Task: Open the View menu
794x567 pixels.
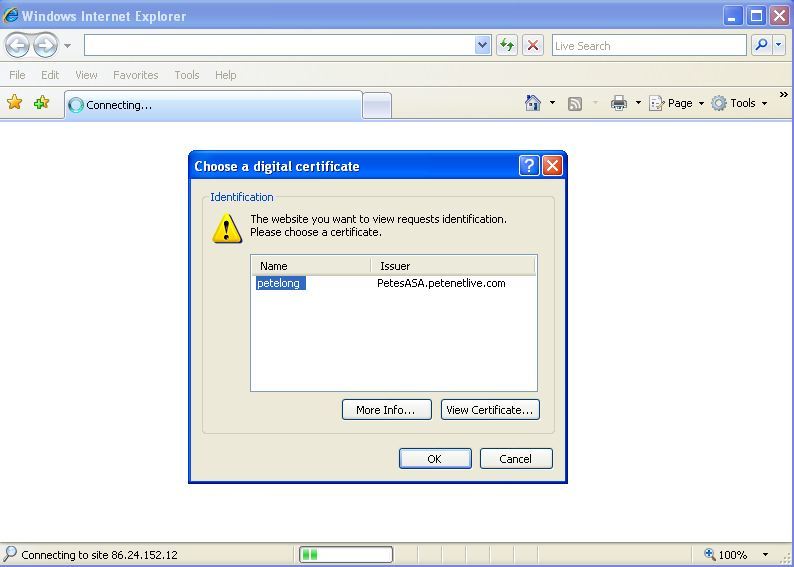Action: coord(86,75)
